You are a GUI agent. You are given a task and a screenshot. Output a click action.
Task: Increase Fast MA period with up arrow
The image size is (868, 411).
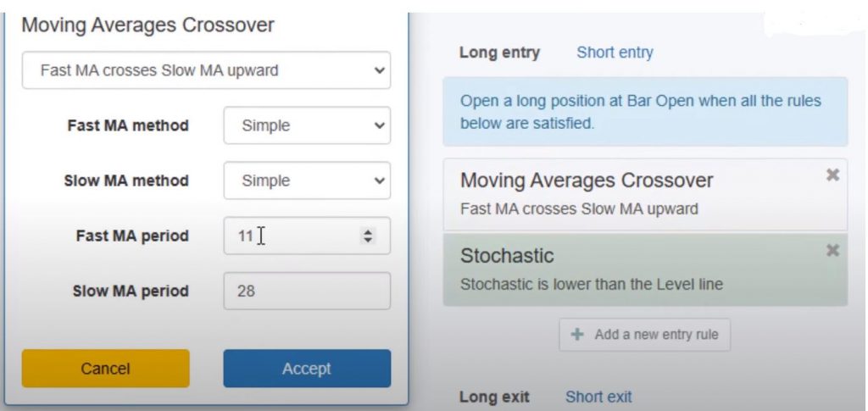368,231
